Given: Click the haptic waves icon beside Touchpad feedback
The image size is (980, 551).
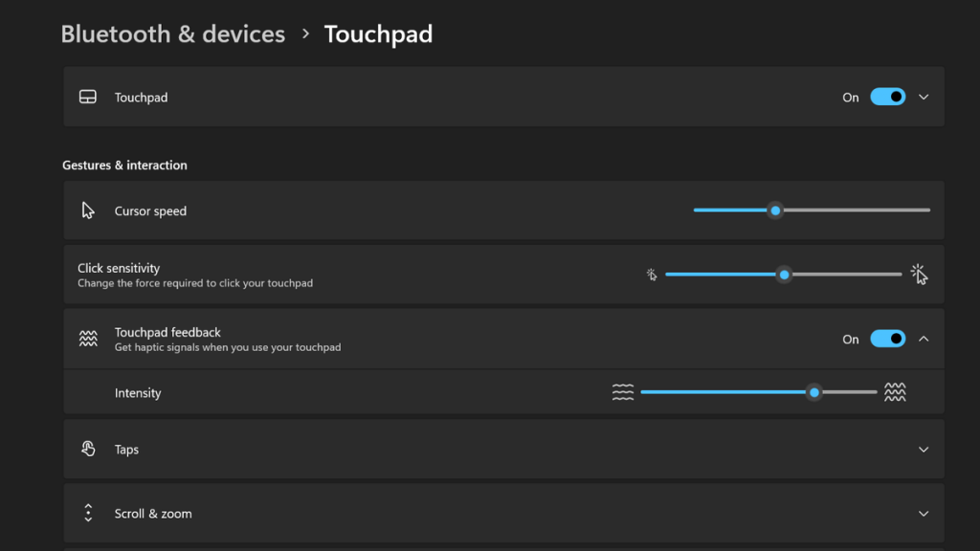Looking at the screenshot, I should pos(87,339).
